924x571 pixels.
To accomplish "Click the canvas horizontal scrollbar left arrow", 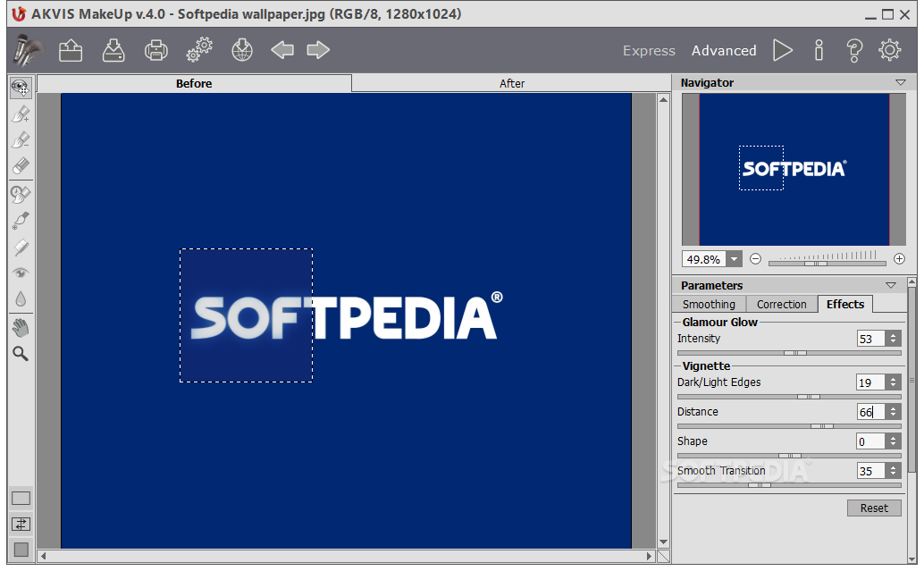I will pos(43,556).
